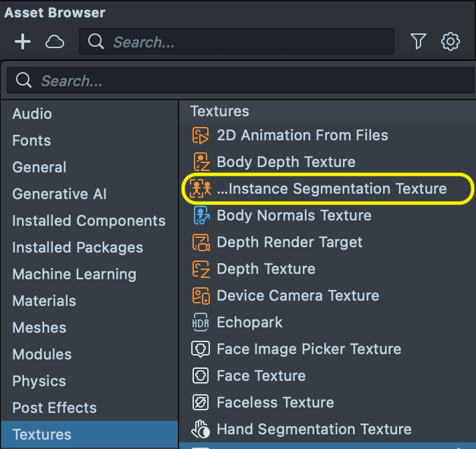Click the 2D Animation From Files icon

point(201,136)
